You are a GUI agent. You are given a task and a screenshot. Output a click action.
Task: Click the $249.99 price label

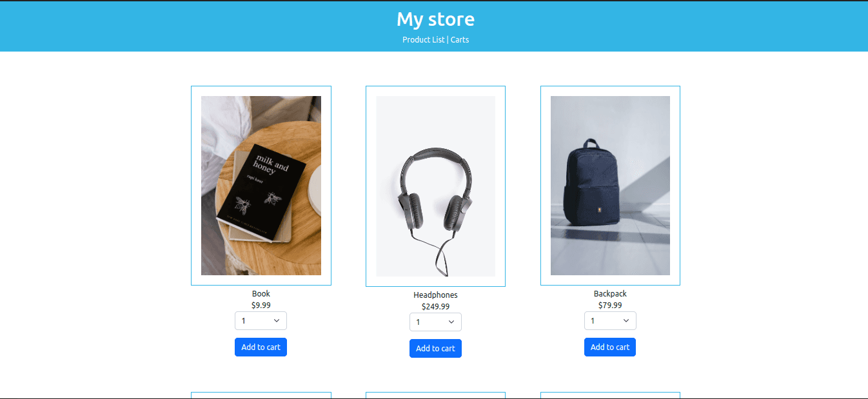click(435, 307)
